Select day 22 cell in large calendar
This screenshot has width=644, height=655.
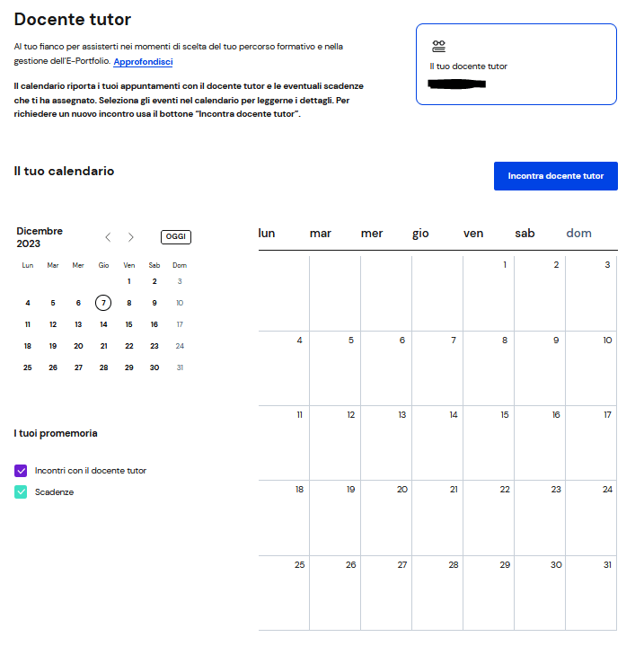coord(489,517)
